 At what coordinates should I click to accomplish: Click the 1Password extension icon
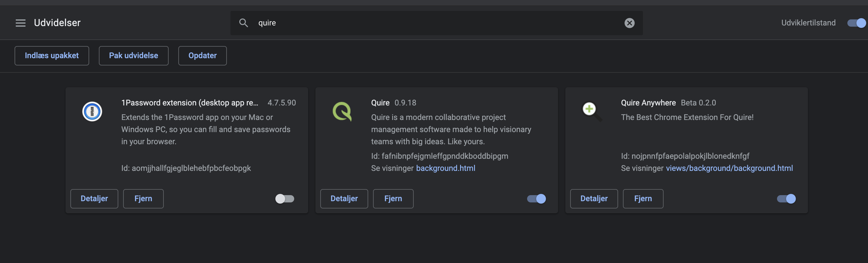(x=92, y=112)
